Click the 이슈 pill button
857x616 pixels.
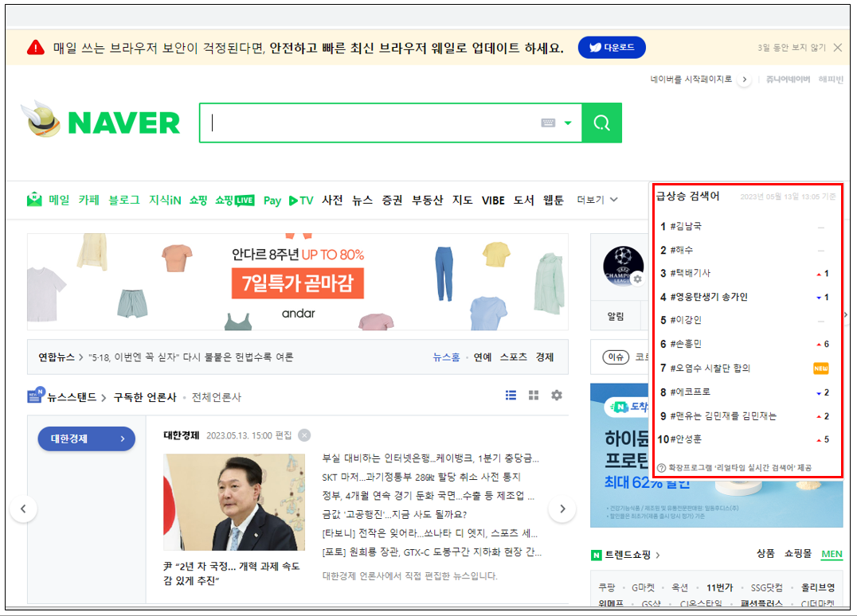[x=616, y=357]
